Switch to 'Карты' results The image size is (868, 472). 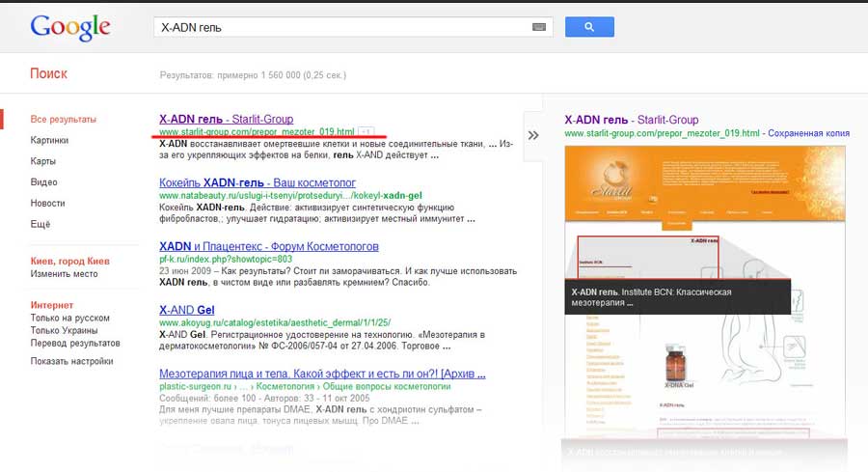42,161
